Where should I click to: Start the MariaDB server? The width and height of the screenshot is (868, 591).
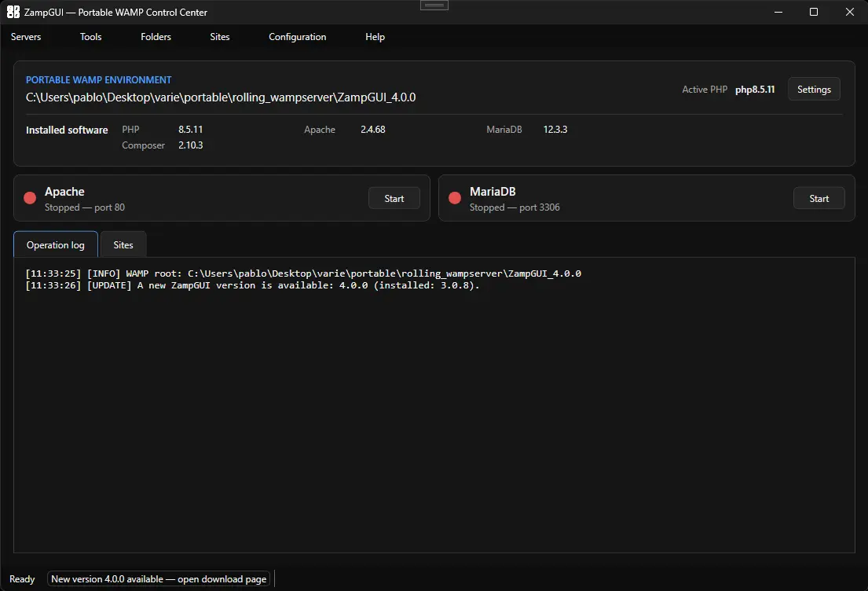(819, 198)
